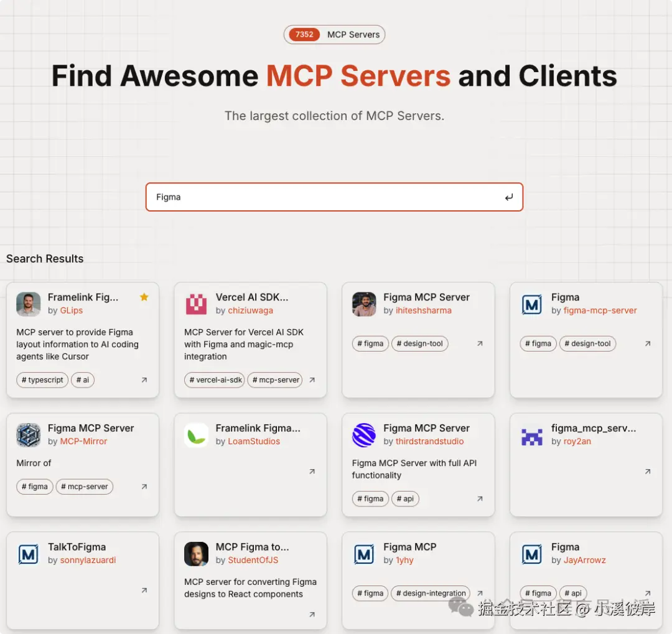
Task: Select mcp-server tag on MCP-Mirror card
Action: point(85,487)
